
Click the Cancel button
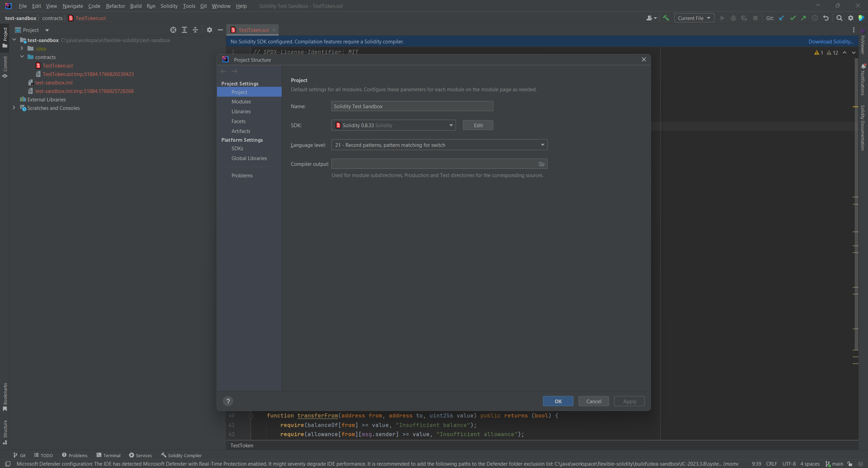point(594,401)
